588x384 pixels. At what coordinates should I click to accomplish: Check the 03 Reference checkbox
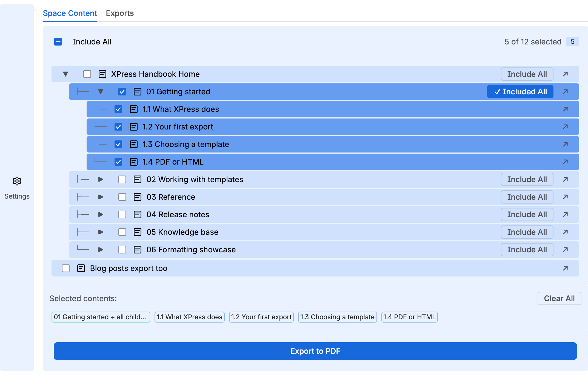pyautogui.click(x=122, y=197)
